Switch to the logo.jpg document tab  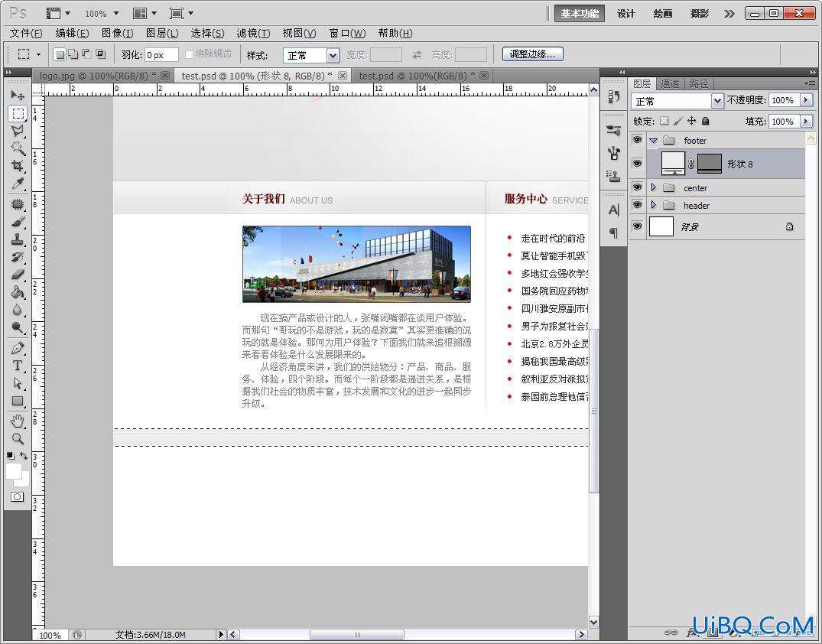pyautogui.click(x=98, y=76)
